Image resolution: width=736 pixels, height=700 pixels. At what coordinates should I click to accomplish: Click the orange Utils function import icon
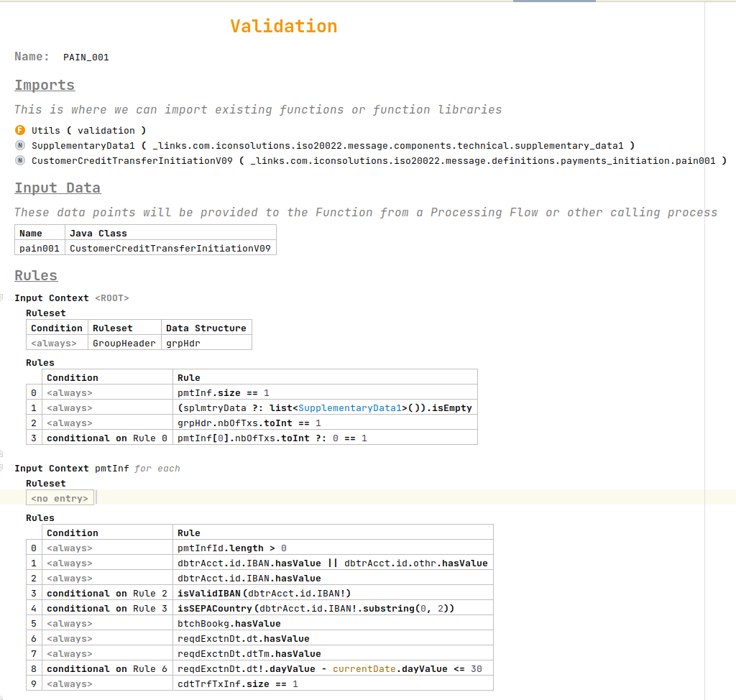[x=19, y=131]
